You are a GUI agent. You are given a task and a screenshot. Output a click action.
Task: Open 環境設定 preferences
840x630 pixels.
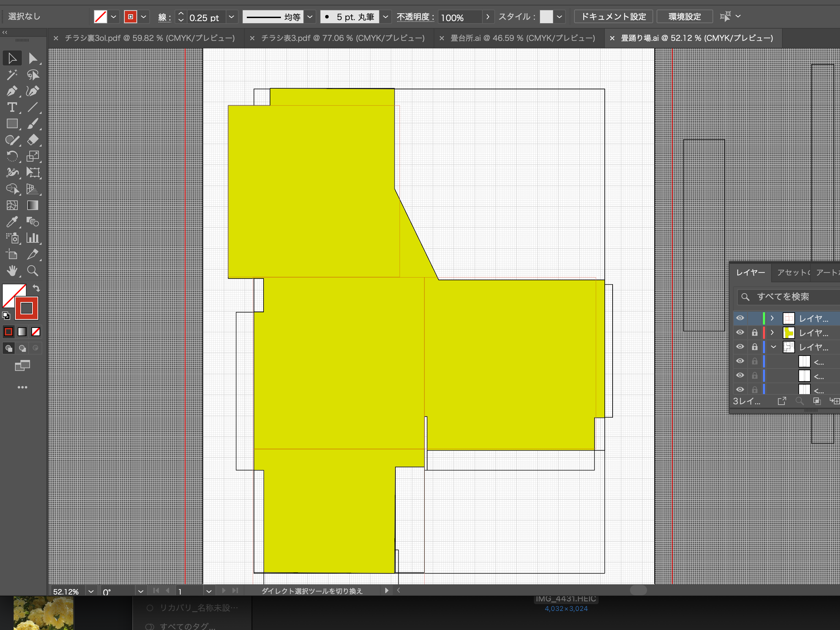684,16
